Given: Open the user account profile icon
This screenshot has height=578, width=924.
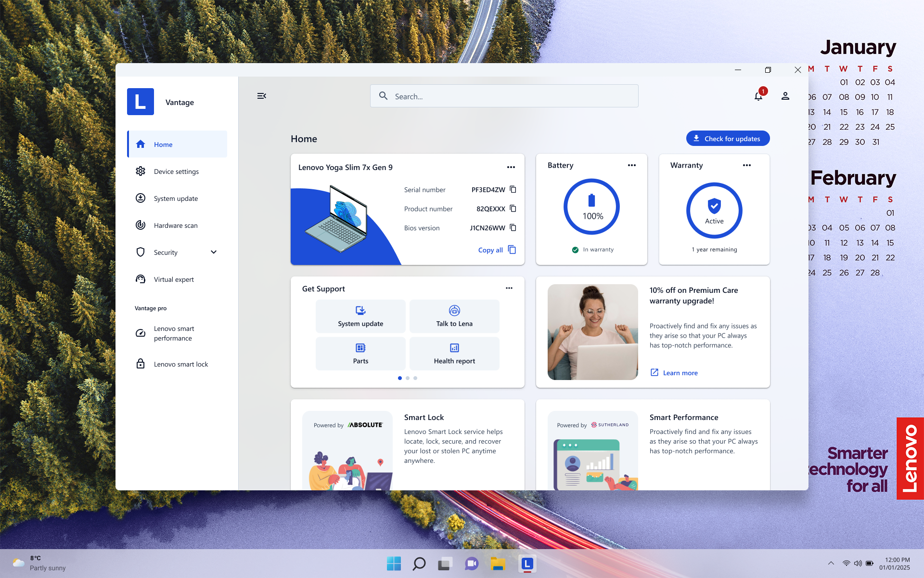Looking at the screenshot, I should (785, 96).
